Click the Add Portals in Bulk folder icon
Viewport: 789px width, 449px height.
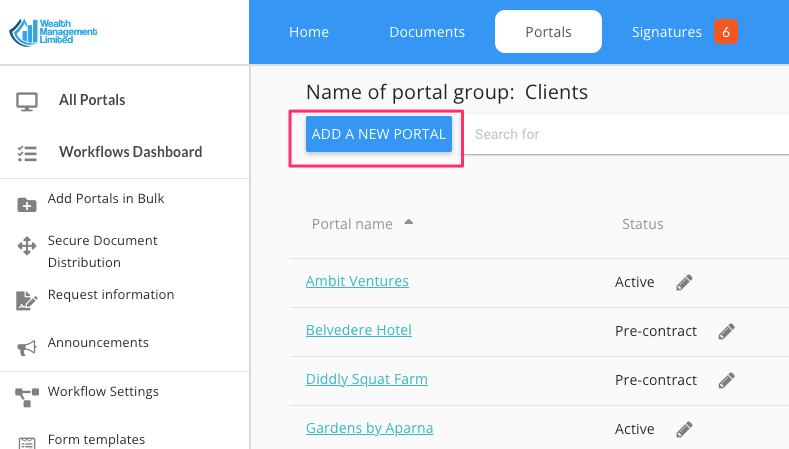(x=27, y=204)
